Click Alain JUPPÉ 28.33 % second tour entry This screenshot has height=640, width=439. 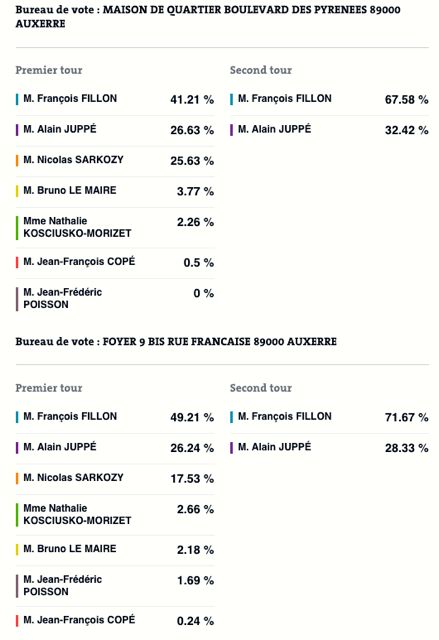(x=329, y=448)
